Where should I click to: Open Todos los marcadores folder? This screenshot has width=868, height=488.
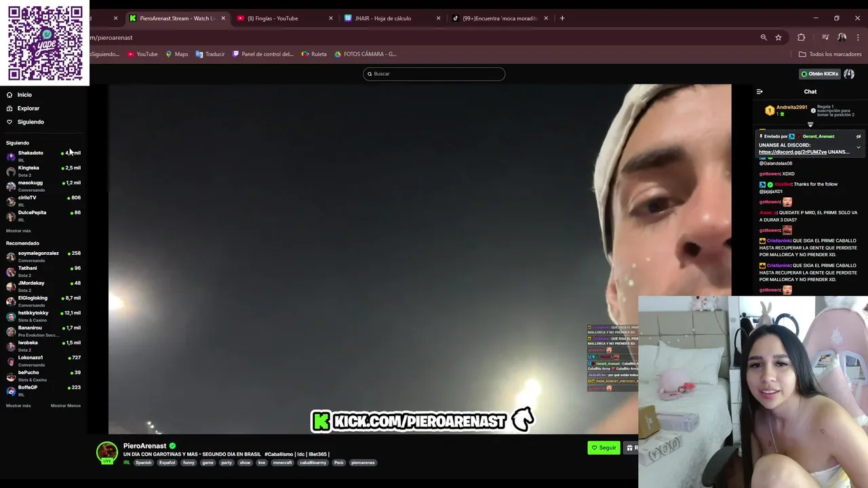tap(830, 54)
